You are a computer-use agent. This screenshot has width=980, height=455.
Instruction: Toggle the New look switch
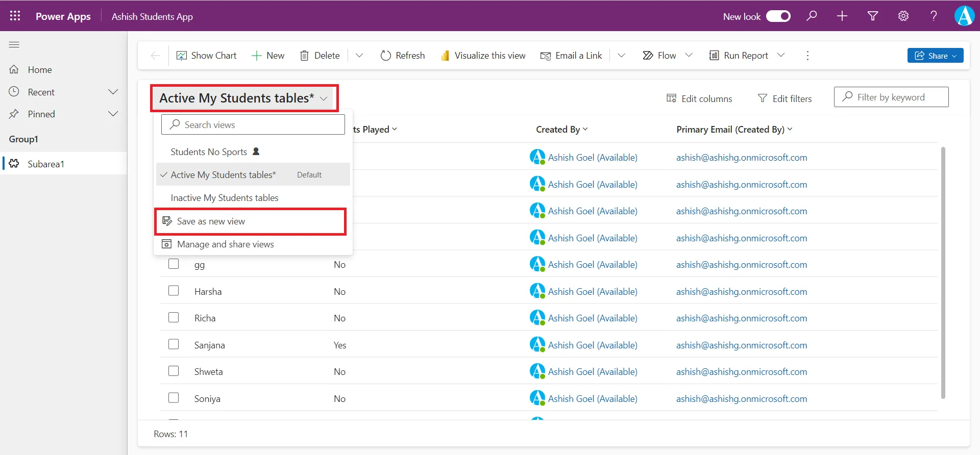778,16
